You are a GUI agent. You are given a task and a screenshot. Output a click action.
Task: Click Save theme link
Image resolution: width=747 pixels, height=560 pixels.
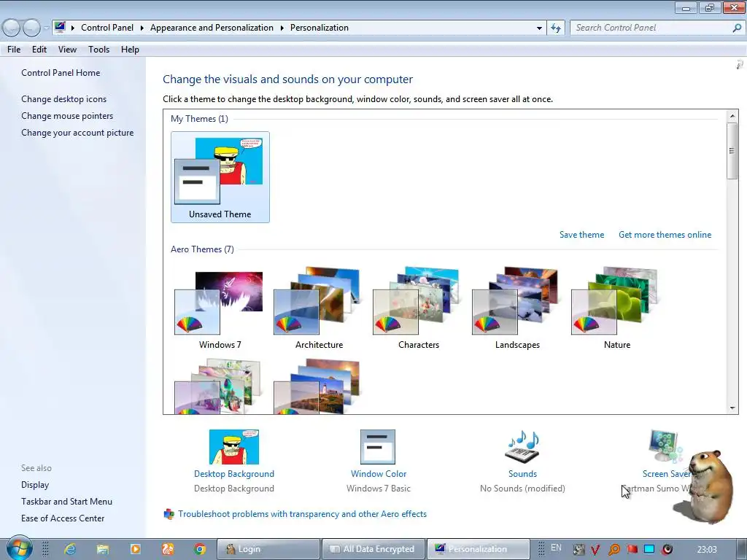[581, 235]
